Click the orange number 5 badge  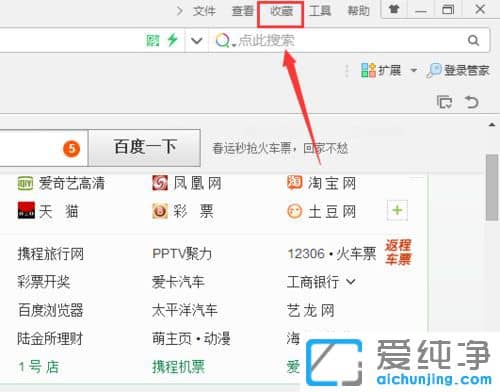tap(71, 149)
